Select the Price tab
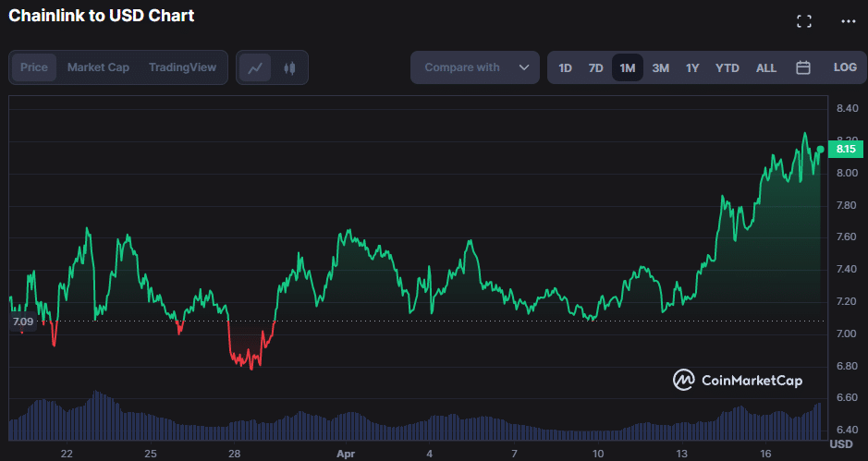The width and height of the screenshot is (868, 461). tap(34, 67)
